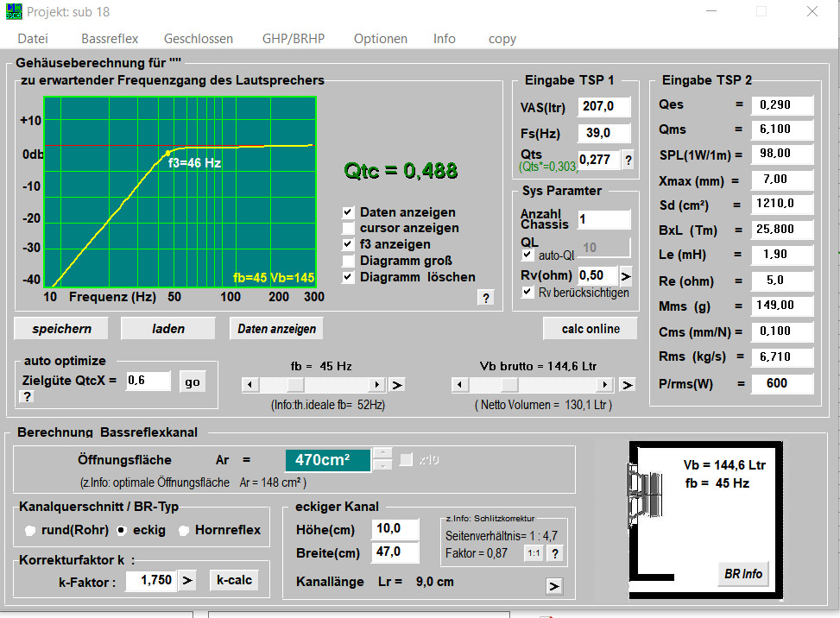Click the question mark below diagram checkboxes

486,298
